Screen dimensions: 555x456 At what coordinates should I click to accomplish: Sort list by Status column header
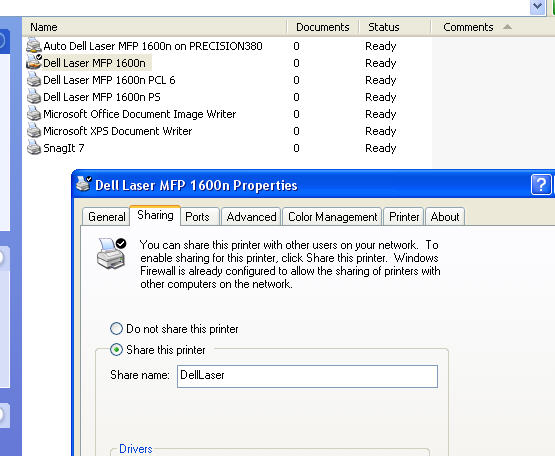[395, 27]
